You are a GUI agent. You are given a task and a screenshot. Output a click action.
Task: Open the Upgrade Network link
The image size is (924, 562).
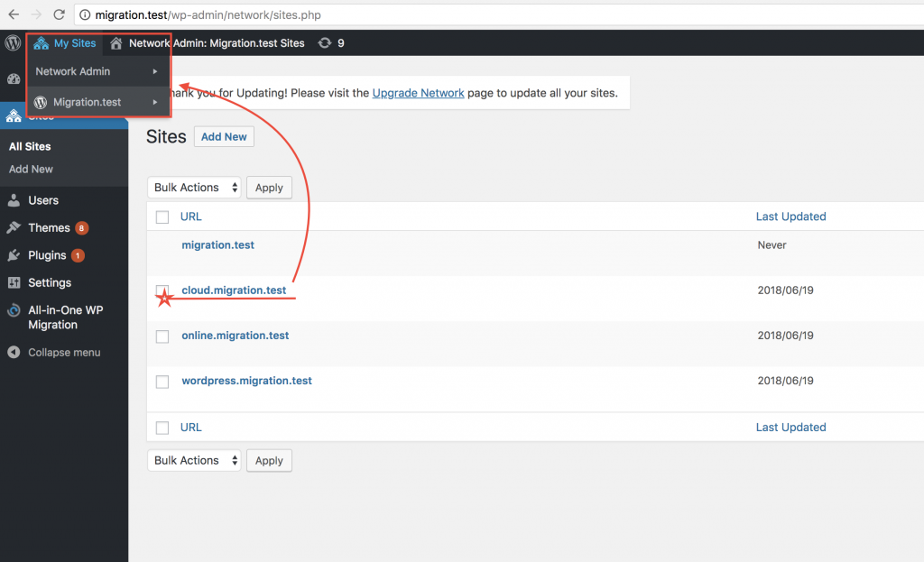click(418, 93)
